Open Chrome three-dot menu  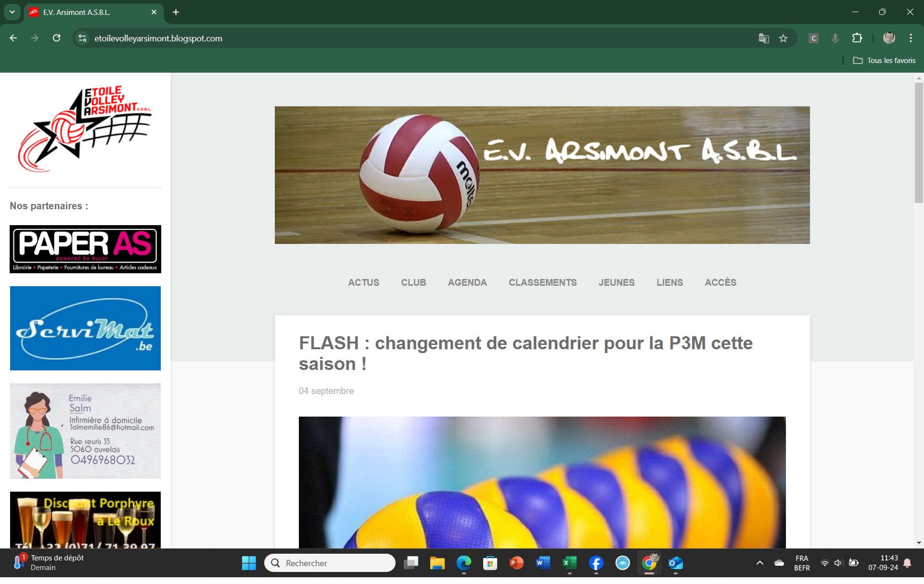coord(911,38)
